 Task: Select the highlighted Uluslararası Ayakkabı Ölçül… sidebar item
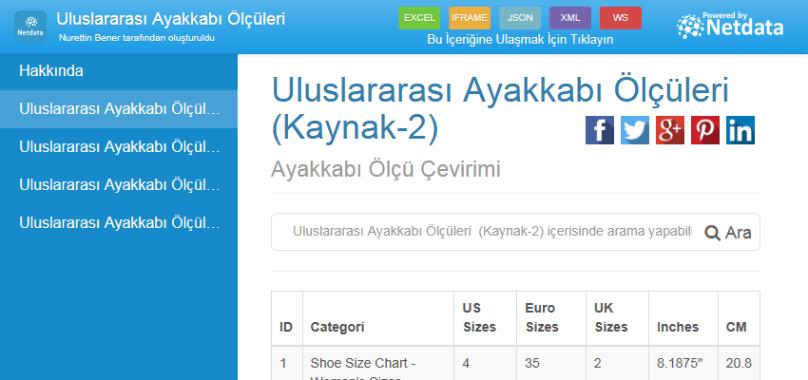pos(119,109)
